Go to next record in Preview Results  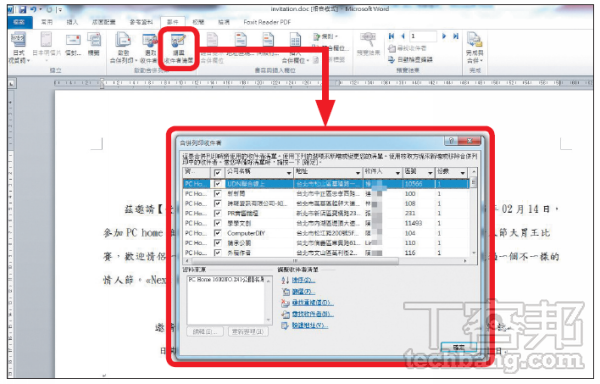(444, 36)
